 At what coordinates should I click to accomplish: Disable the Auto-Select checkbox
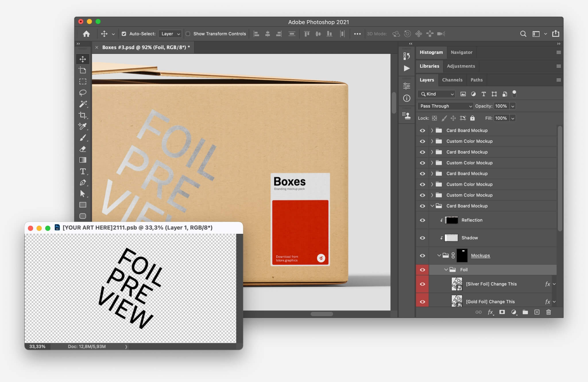click(124, 34)
